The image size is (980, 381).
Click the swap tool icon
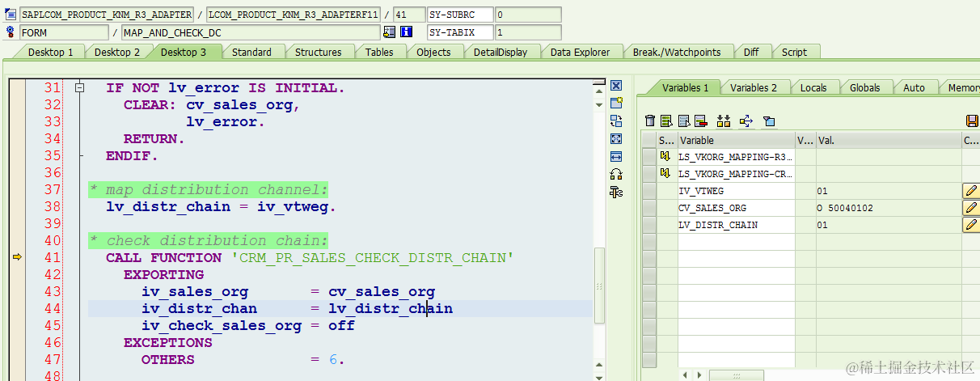coord(616,121)
